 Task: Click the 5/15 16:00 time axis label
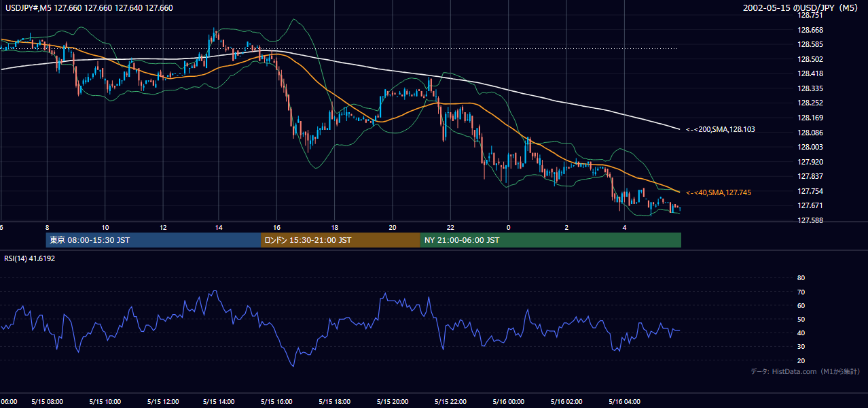pos(277,401)
